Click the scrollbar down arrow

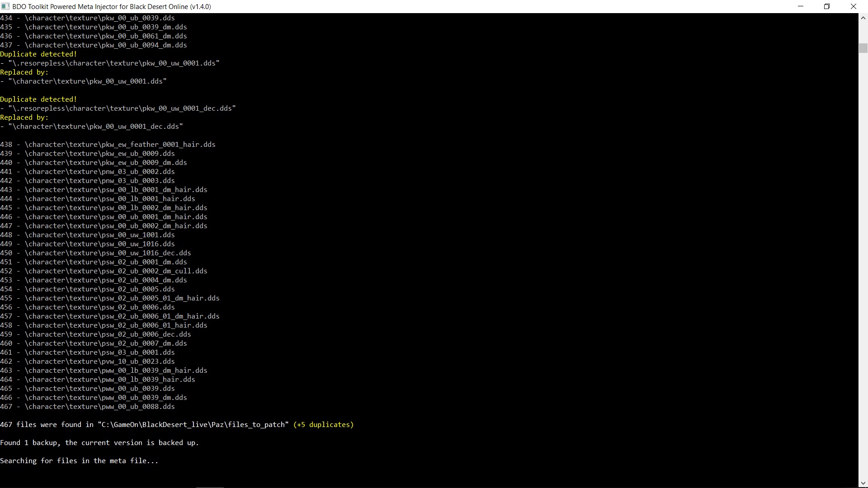[863, 483]
